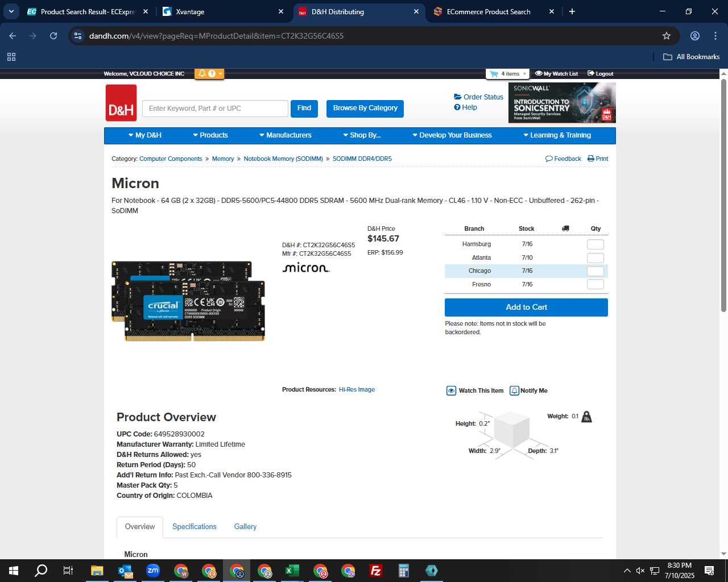The image size is (728, 582).
Task: Click the Harrisburg quantity field
Action: coord(595,244)
